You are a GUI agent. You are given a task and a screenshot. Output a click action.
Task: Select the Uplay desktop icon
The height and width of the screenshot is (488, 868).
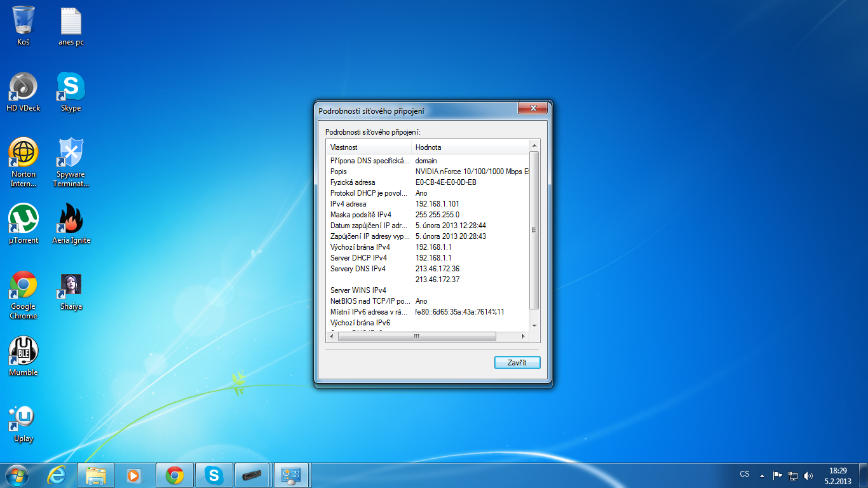(24, 418)
